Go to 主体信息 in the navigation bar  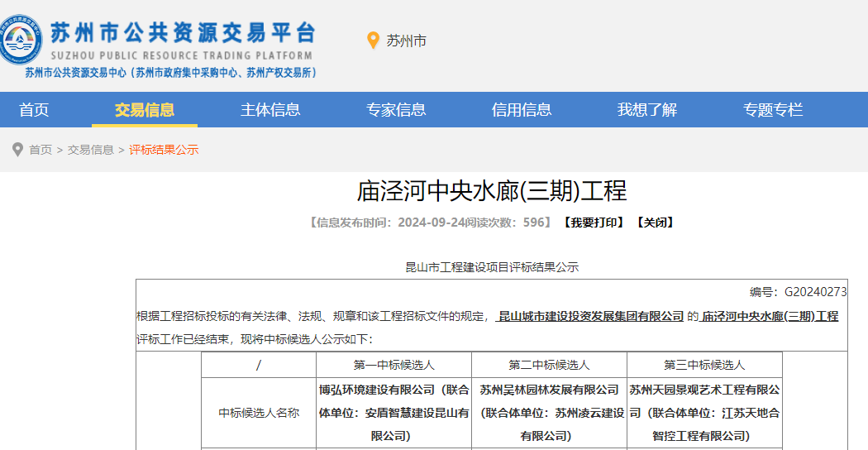click(x=270, y=110)
